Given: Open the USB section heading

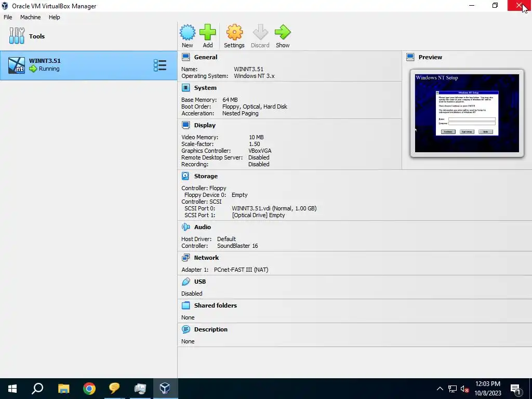Looking at the screenshot, I should (200, 282).
